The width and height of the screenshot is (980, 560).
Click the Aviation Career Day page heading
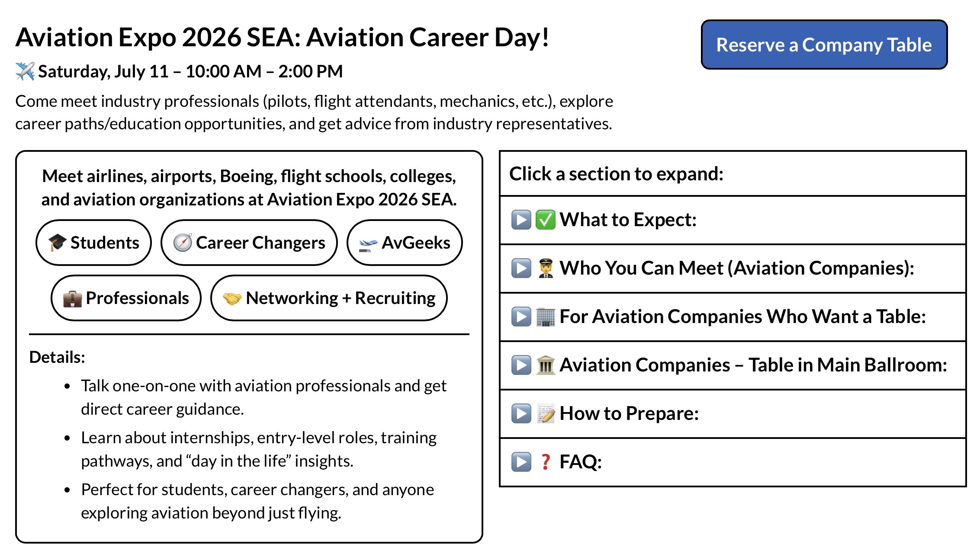tap(282, 37)
